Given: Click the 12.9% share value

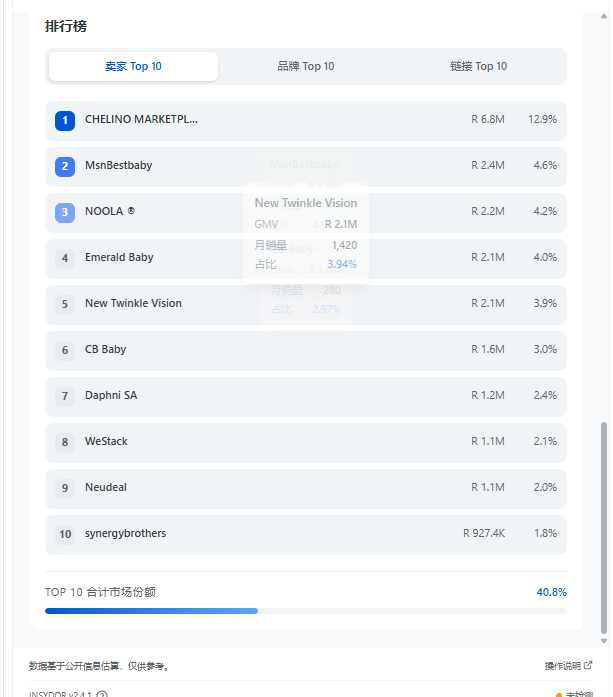Looking at the screenshot, I should click(x=542, y=120).
